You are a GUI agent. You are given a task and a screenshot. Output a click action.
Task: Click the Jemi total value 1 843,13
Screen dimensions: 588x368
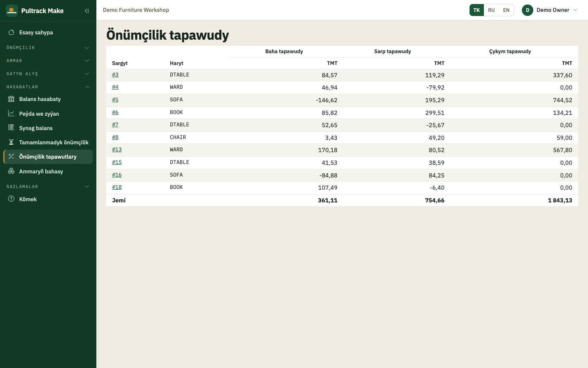560,200
